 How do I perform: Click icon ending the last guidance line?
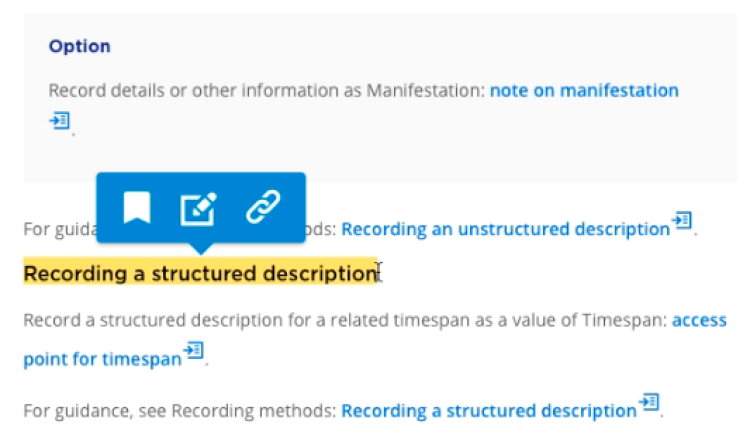coord(649,403)
